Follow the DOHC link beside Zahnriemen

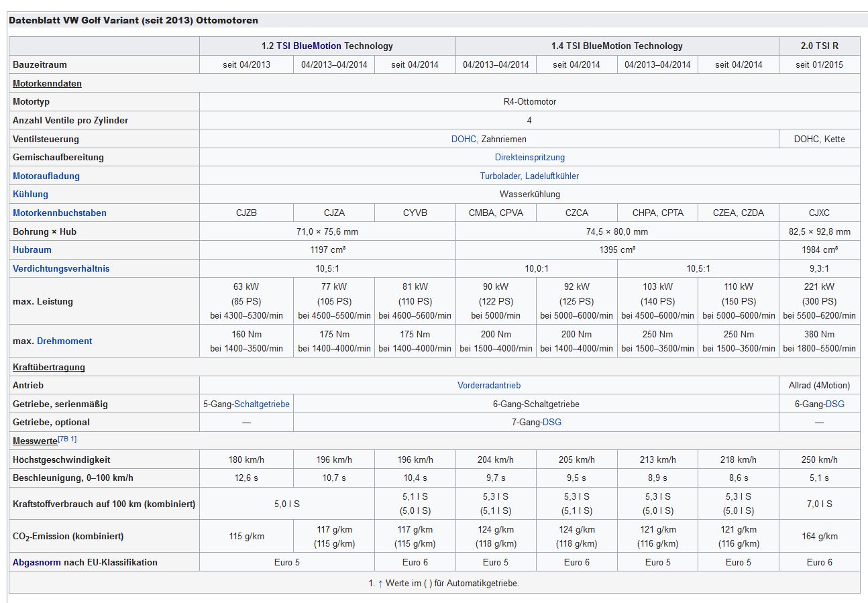point(464,140)
